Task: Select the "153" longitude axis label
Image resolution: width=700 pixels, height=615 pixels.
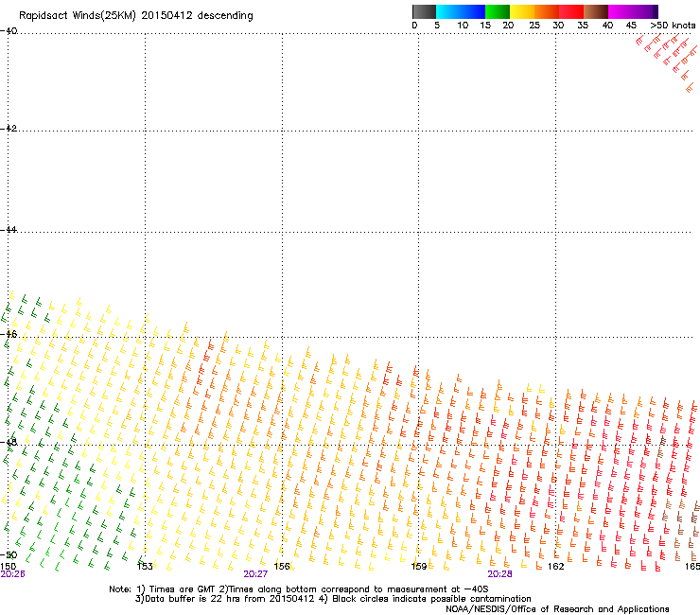Action: pyautogui.click(x=145, y=567)
